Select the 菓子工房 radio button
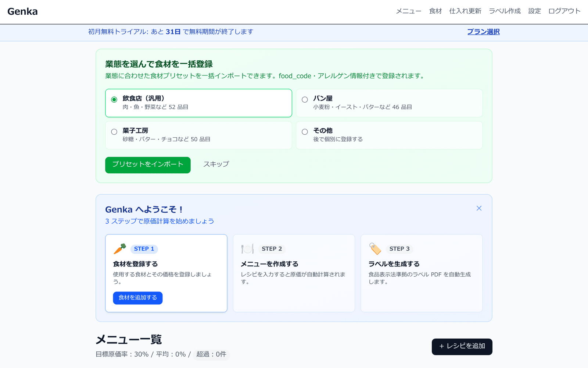This screenshot has height=368, width=588. 114,132
